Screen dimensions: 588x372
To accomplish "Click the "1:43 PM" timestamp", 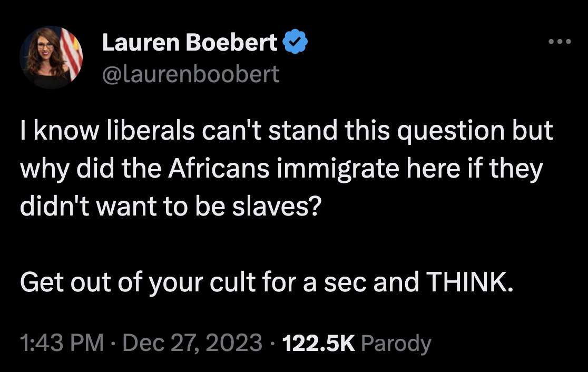I will tap(62, 344).
